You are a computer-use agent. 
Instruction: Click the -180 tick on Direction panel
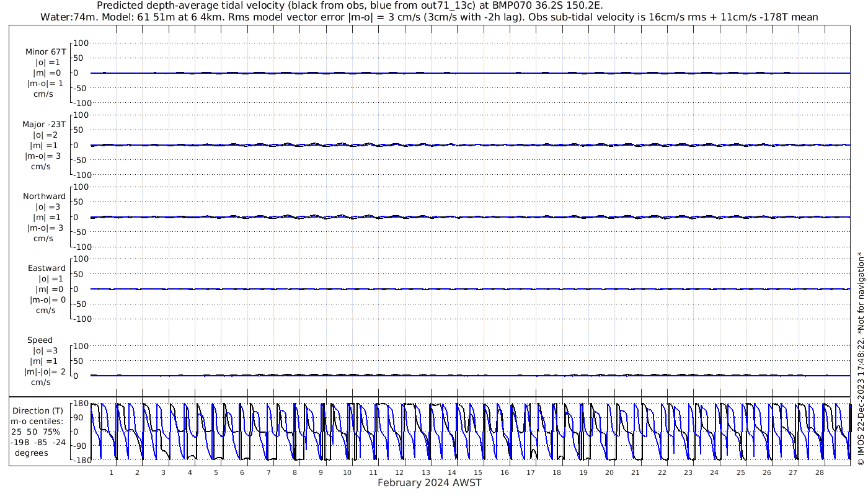[x=79, y=460]
